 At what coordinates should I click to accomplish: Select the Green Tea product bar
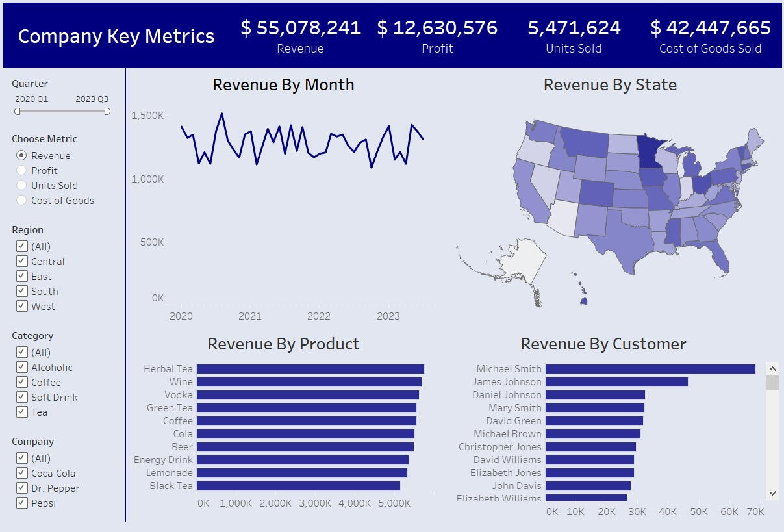pyautogui.click(x=307, y=408)
